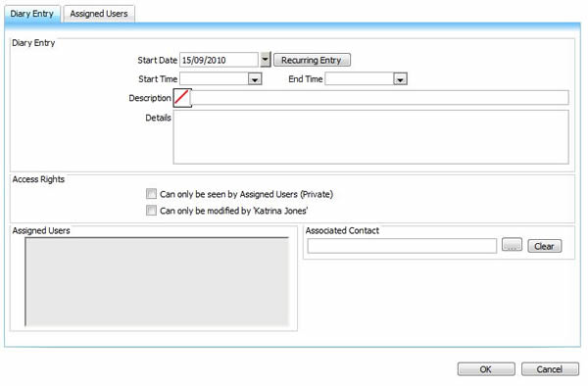Viewport: 588px width, 386px height.
Task: Expand the Start Time dropdown
Action: point(255,79)
